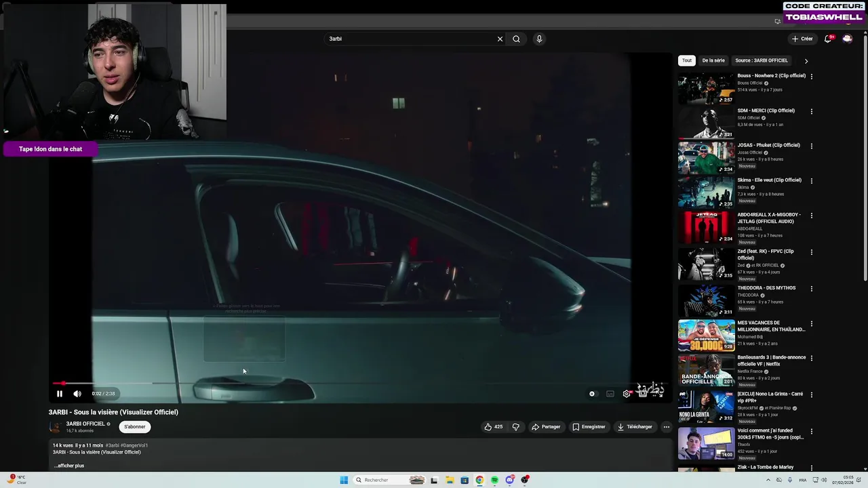Open the #3arbi hashtag link
The image size is (868, 488).
[113, 445]
